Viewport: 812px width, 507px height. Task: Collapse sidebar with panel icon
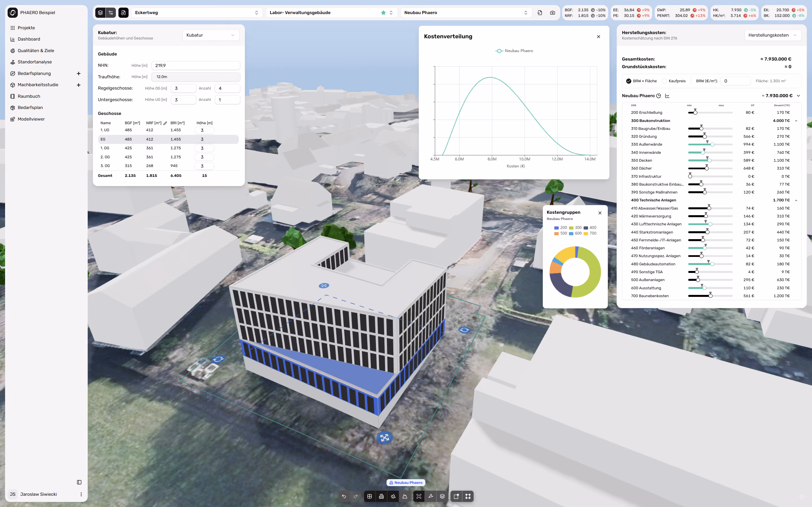coord(79,482)
